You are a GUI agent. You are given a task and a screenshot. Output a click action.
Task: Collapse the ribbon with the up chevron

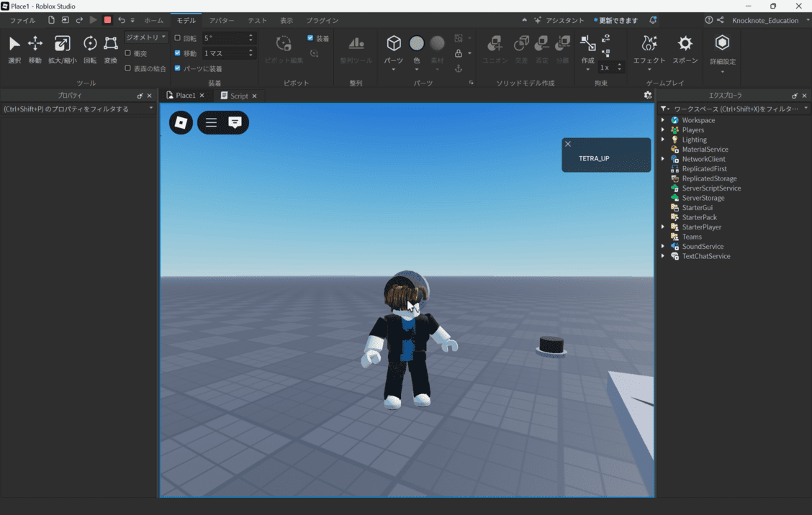click(x=524, y=20)
